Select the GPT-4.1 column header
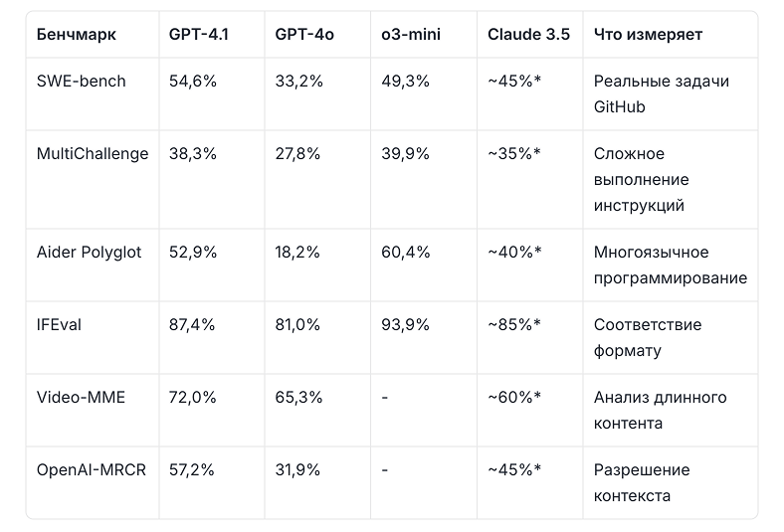The height and width of the screenshot is (532, 784). click(x=199, y=35)
